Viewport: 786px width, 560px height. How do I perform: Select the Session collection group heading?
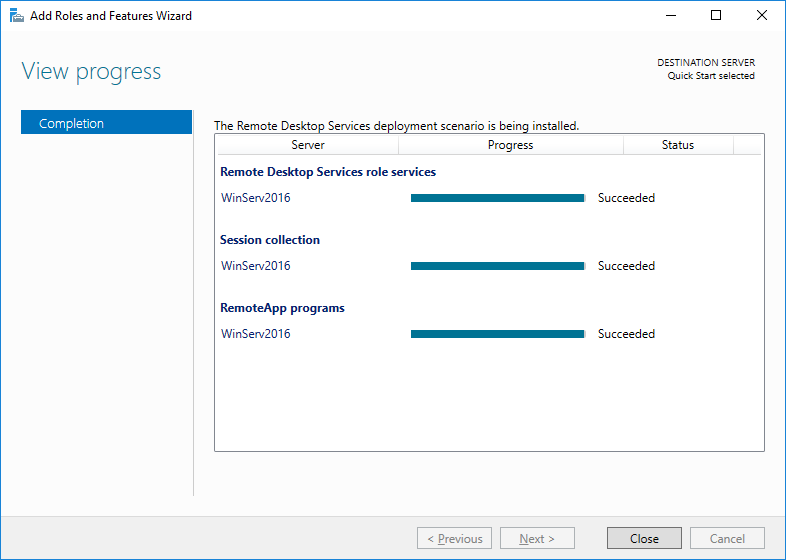click(x=269, y=240)
